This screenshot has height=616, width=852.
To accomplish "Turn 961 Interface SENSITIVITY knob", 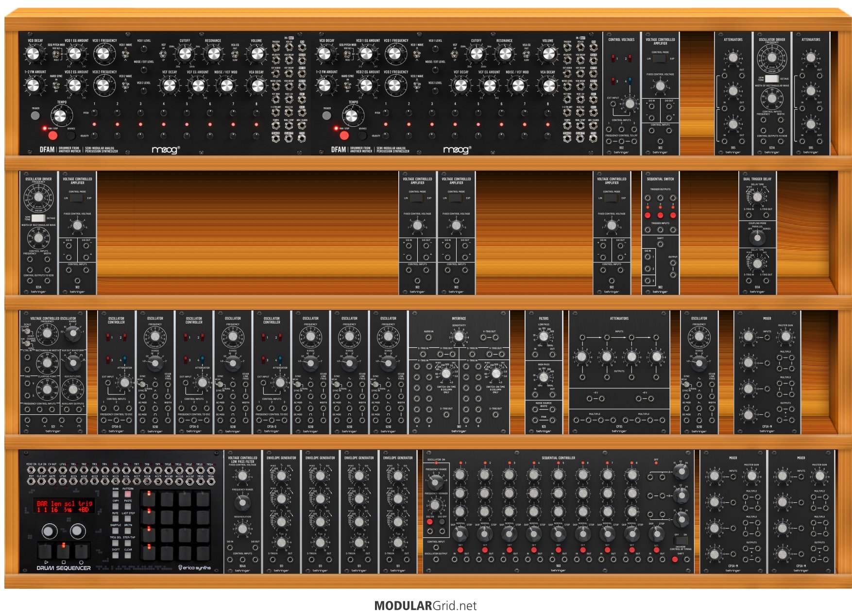I will click(x=459, y=336).
